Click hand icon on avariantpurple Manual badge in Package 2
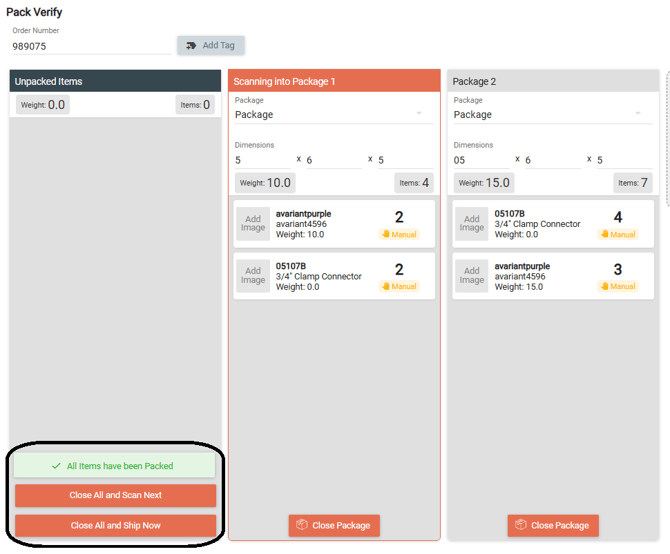The width and height of the screenshot is (670, 554). 604,286
